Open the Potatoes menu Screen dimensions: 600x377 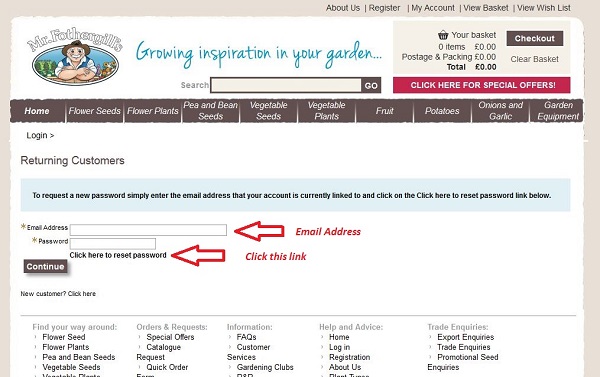pos(442,111)
